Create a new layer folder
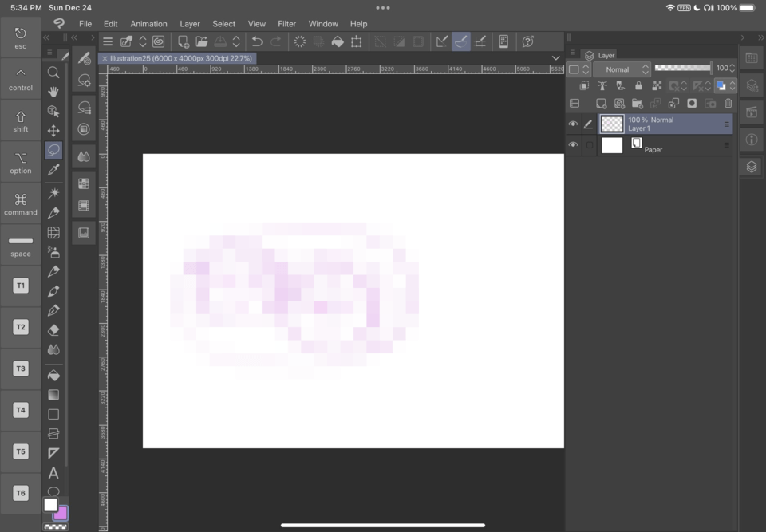The width and height of the screenshot is (766, 532). click(636, 103)
